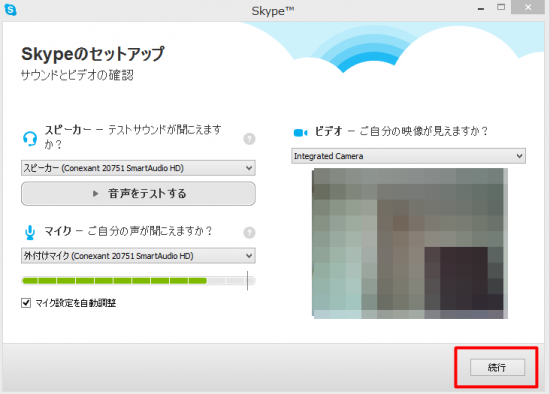
Task: Click the blue microphone icon
Action: 30,232
